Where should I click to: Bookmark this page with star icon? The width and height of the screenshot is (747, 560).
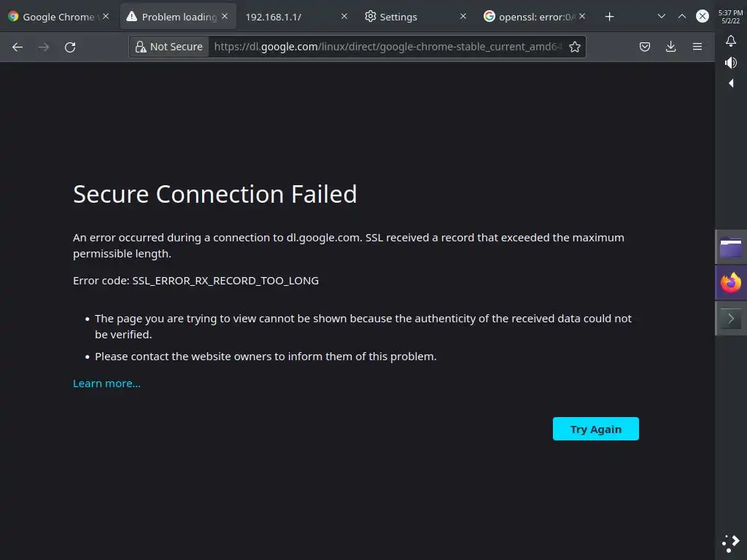coord(575,47)
